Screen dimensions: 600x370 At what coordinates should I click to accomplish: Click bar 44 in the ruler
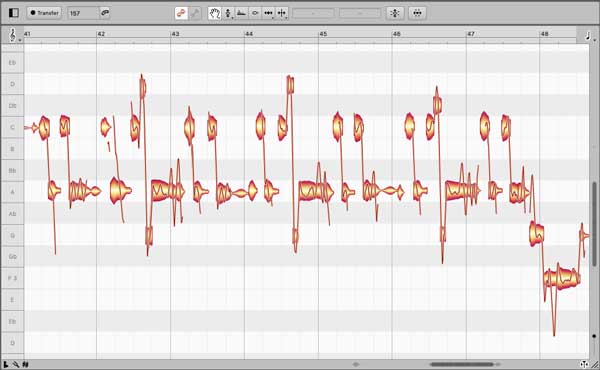(x=249, y=34)
